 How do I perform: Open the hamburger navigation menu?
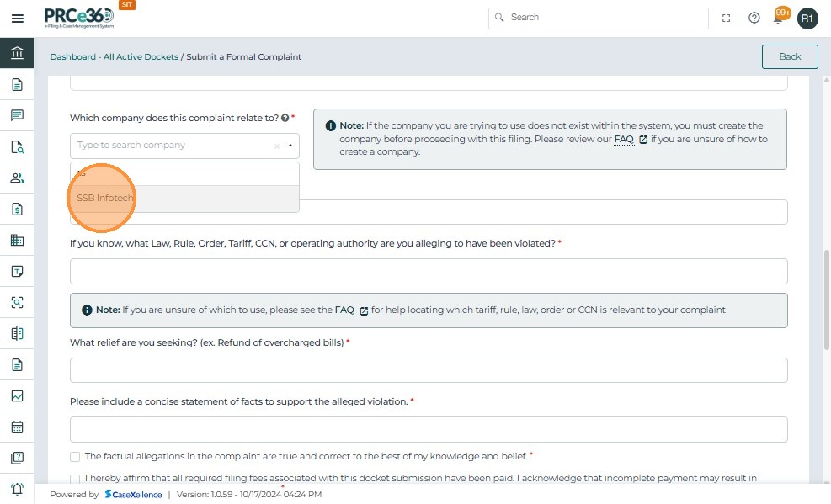(x=17, y=18)
